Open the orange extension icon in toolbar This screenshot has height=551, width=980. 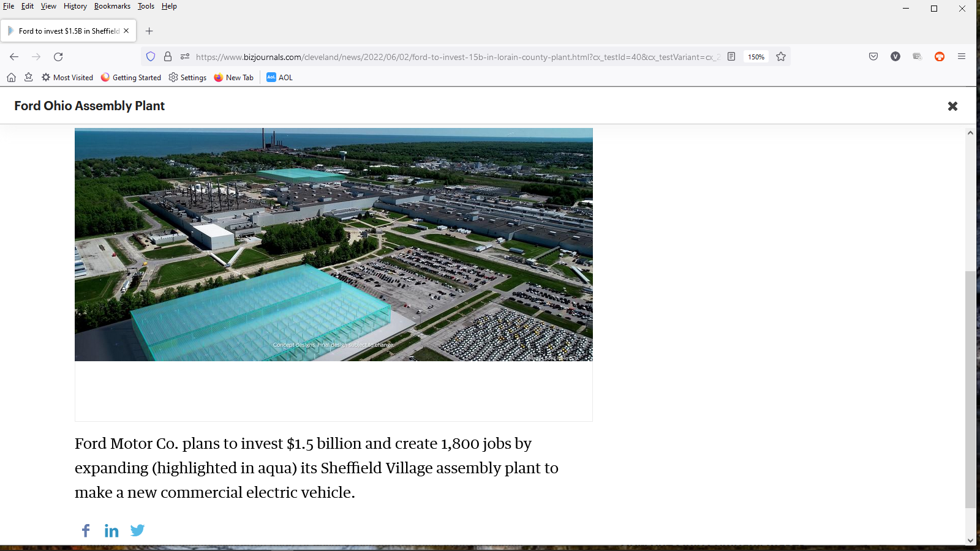(x=940, y=57)
